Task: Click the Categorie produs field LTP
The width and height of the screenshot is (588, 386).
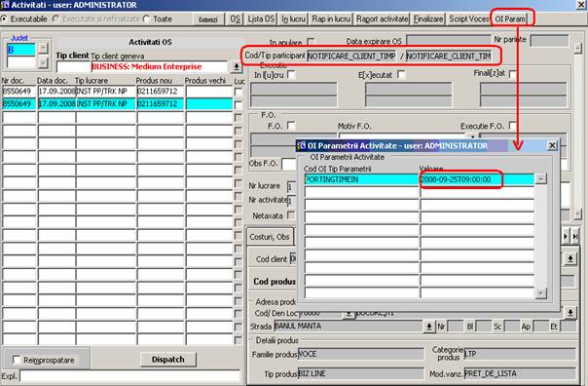Action: [520, 354]
